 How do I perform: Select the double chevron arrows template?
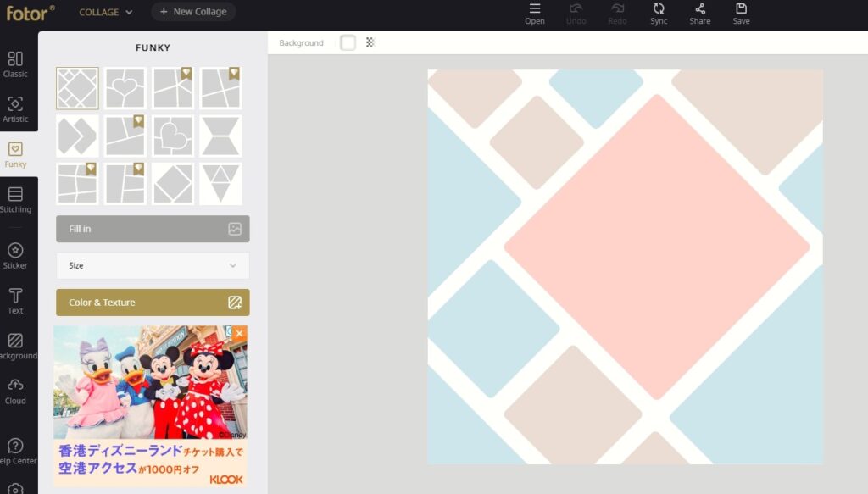(x=77, y=136)
